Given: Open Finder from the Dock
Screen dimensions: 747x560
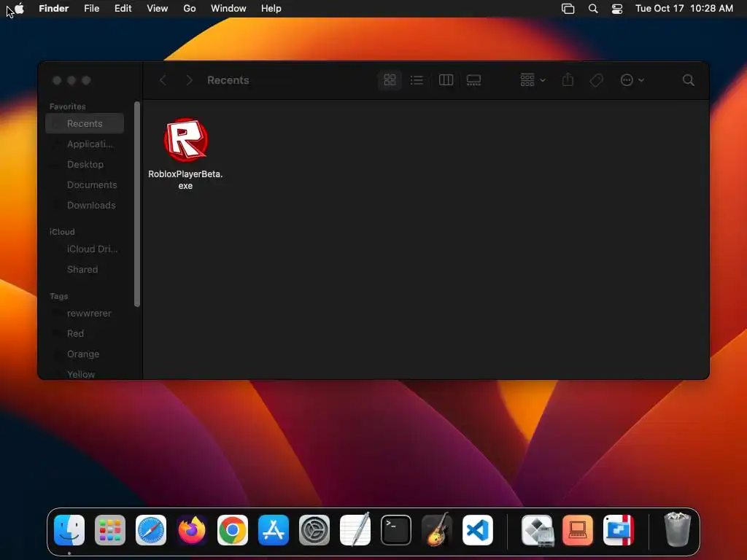Looking at the screenshot, I should pos(69,530).
